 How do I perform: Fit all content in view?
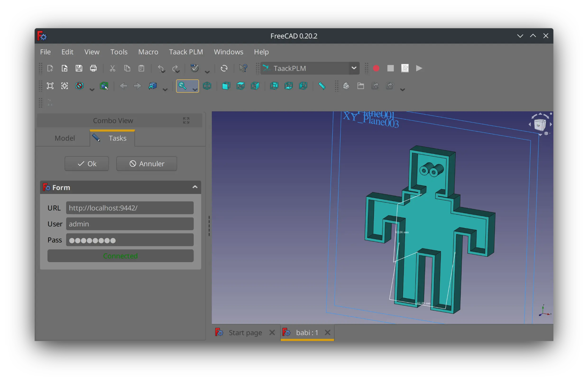click(50, 86)
